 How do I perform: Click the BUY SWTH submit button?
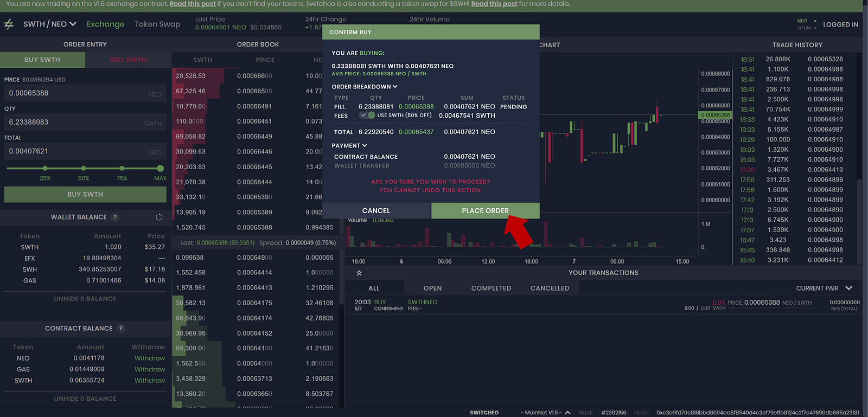85,194
